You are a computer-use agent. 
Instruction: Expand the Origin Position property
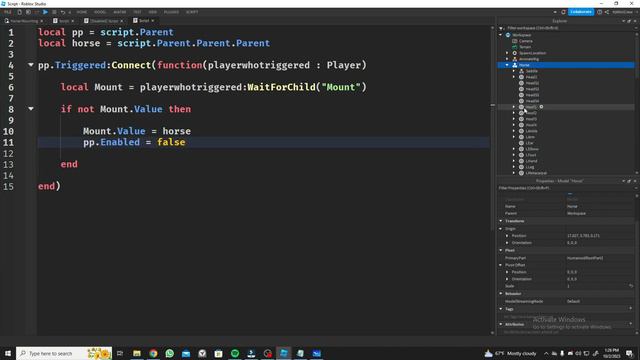click(507, 236)
